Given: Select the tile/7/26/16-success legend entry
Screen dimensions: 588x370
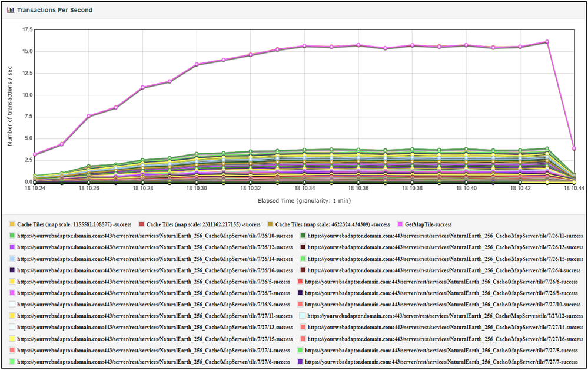Looking at the screenshot, I should pos(151,270).
